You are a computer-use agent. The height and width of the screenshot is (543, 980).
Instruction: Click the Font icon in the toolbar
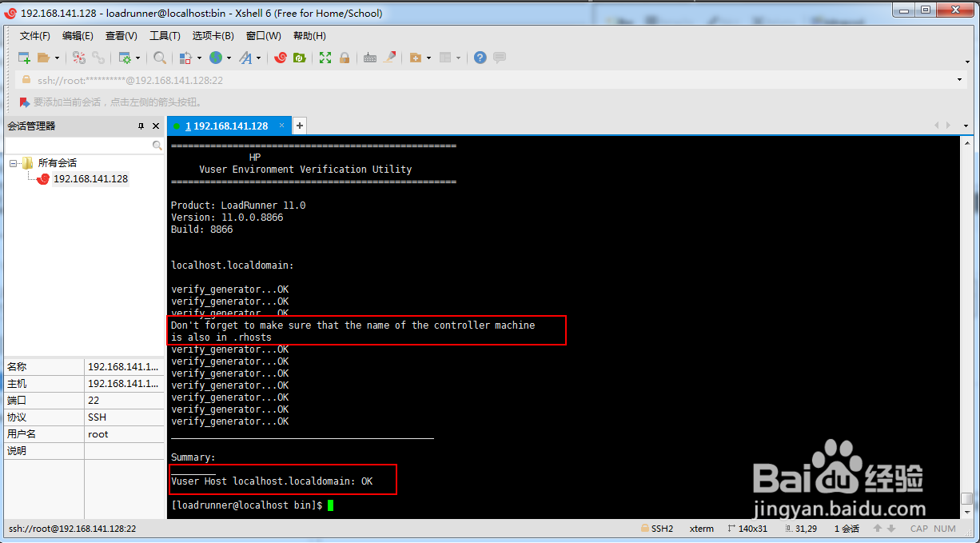click(x=245, y=58)
